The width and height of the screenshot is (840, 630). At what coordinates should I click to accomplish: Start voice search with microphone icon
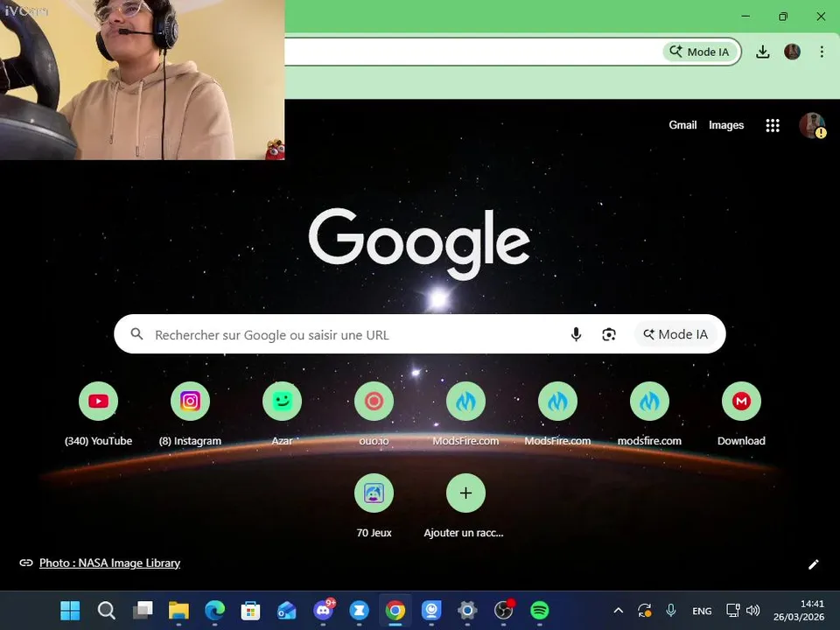pos(576,334)
